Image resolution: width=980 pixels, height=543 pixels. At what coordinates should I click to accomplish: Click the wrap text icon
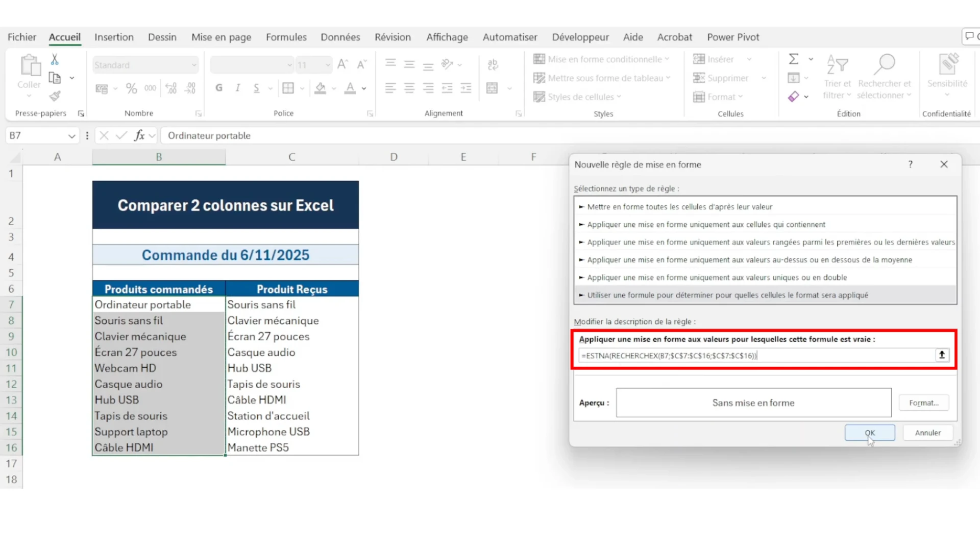point(493,64)
